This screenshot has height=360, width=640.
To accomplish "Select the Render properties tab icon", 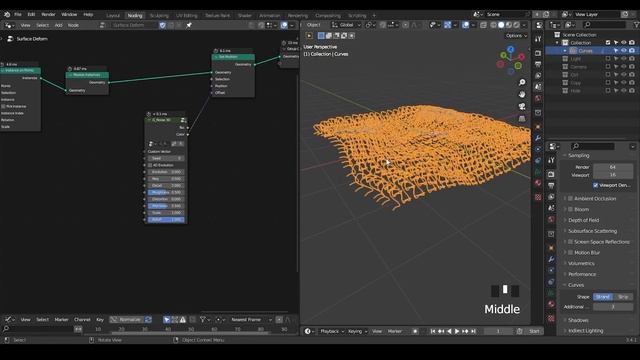I will click(x=551, y=174).
